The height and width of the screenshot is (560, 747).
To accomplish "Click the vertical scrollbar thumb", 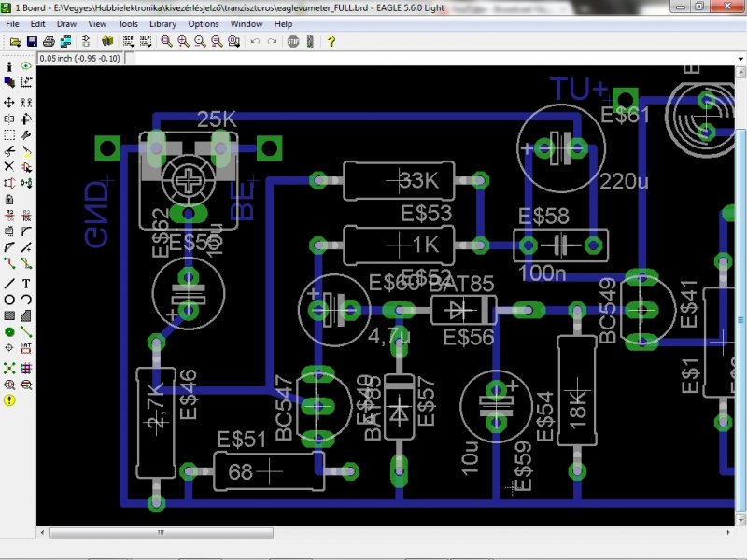I will pos(740,320).
